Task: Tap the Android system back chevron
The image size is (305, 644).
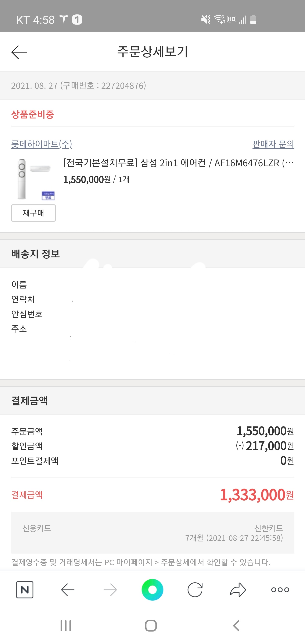Action: (236, 626)
